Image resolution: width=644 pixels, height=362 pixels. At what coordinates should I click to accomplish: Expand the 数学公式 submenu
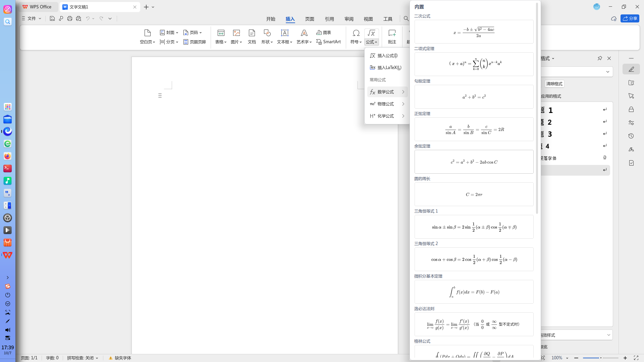pos(387,92)
